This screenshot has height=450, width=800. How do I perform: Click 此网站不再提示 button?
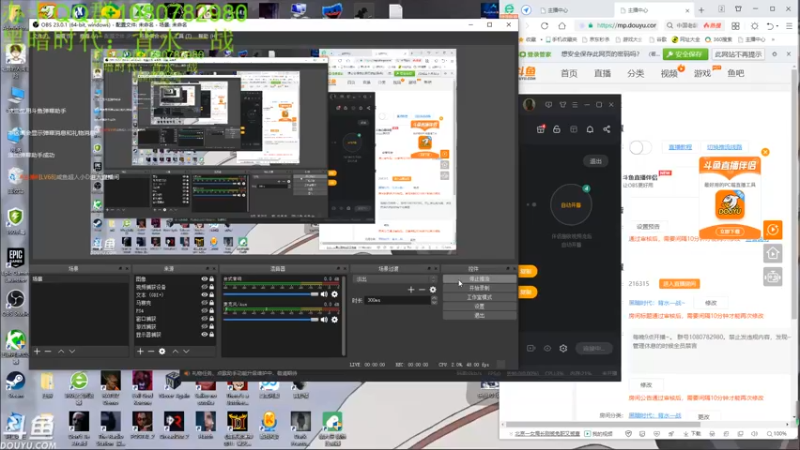(x=738, y=54)
